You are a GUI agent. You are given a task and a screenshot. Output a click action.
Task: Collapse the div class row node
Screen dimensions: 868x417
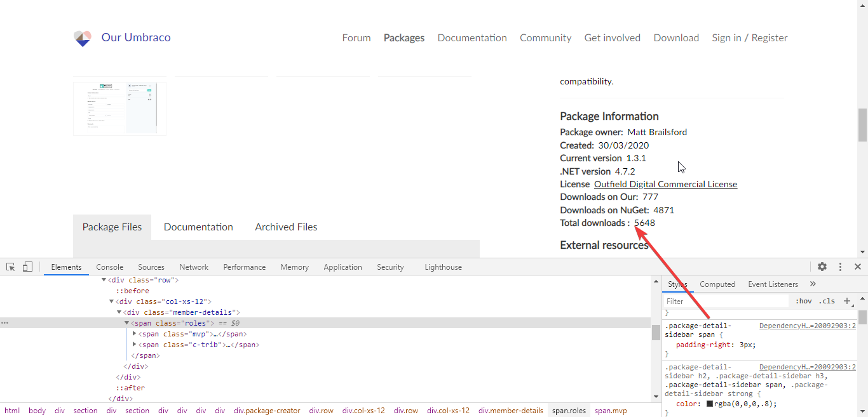(x=104, y=279)
